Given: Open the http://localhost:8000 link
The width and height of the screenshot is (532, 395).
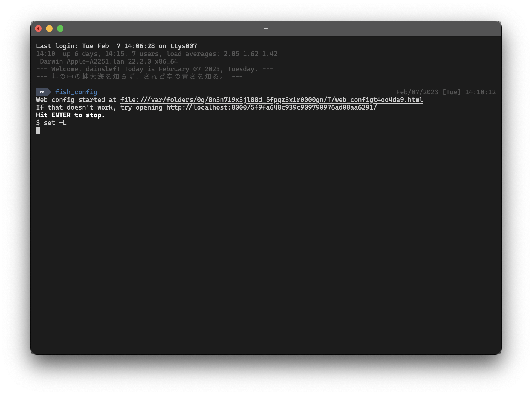Looking at the screenshot, I should (271, 107).
